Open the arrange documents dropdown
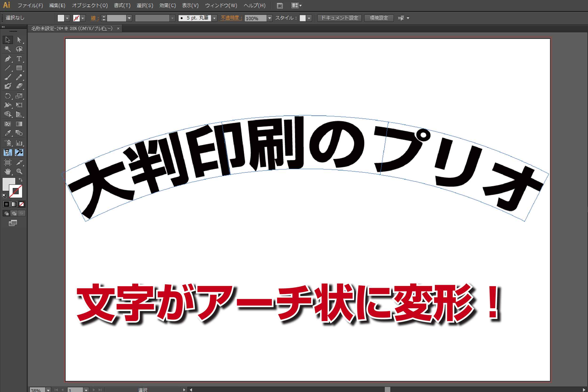This screenshot has width=588, height=392. (x=297, y=5)
